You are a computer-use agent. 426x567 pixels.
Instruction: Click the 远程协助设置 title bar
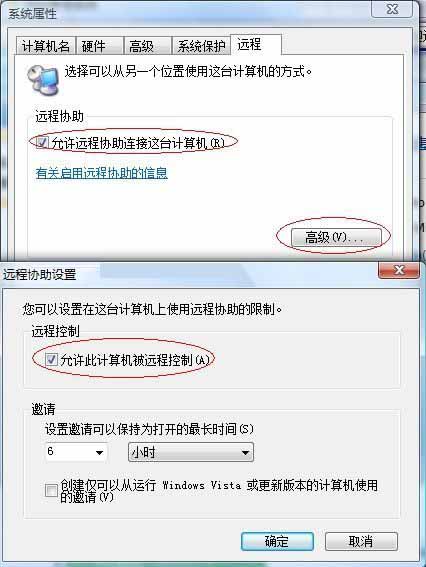point(188,274)
